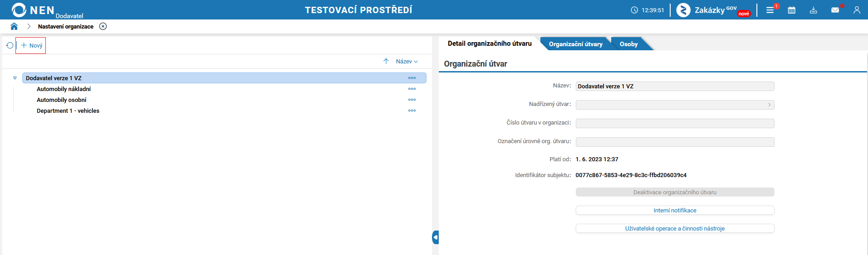Open options menu for Automobily nákladní
The image size is (868, 255).
pyautogui.click(x=412, y=89)
